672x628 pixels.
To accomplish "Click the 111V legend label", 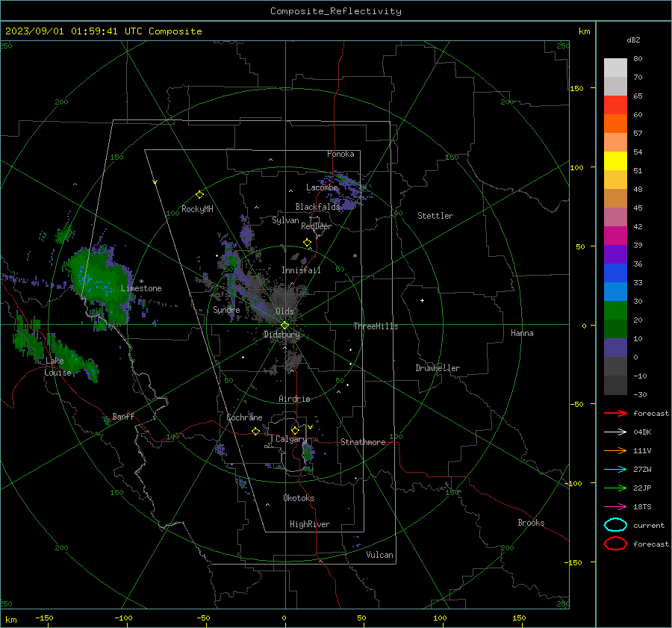I will (642, 450).
